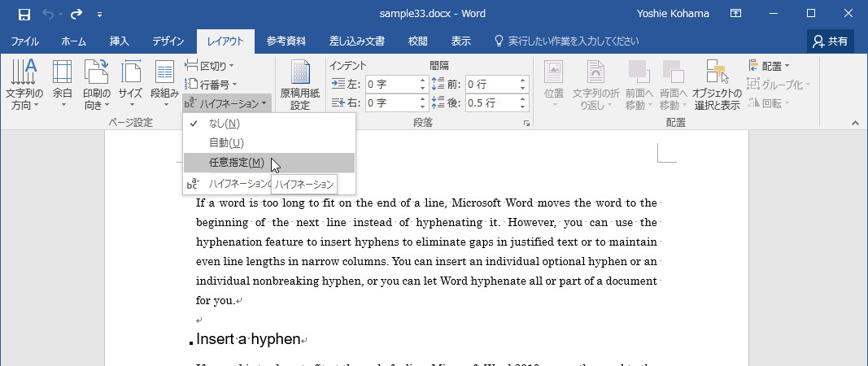Open 配置 align dropdown
The width and height of the screenshot is (868, 366).
point(770,66)
